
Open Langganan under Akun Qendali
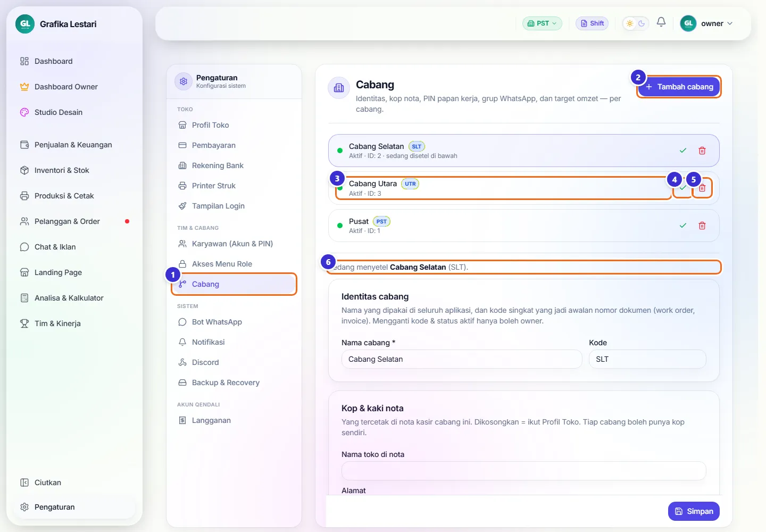pos(234,420)
